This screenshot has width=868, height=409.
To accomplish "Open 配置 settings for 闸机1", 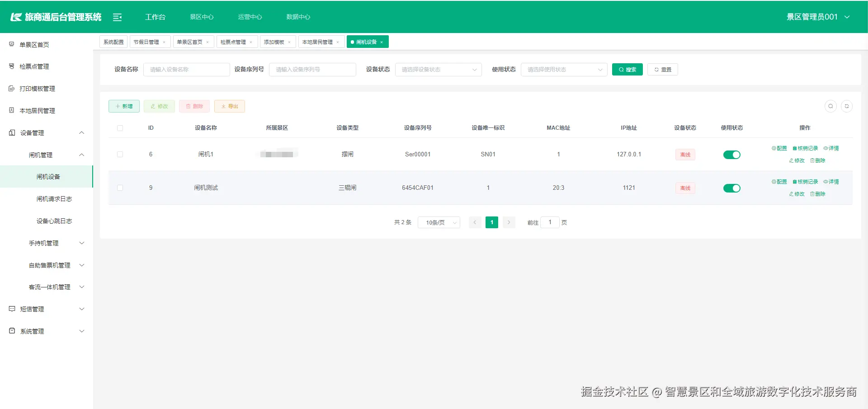I will [779, 148].
